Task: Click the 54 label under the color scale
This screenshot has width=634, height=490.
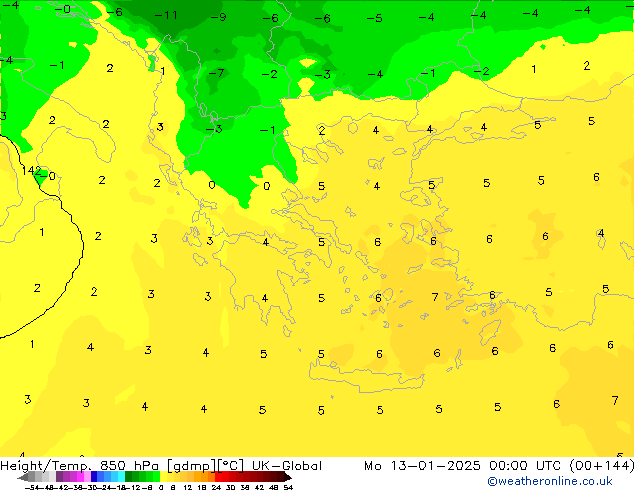Action: click(x=288, y=488)
